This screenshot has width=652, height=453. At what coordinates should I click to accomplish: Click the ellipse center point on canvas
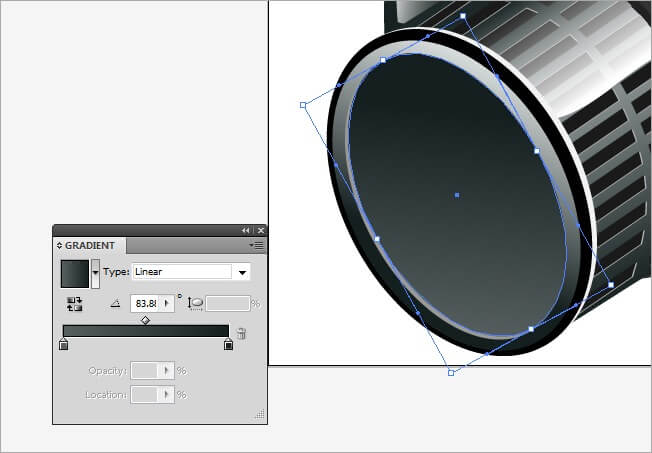click(x=457, y=195)
